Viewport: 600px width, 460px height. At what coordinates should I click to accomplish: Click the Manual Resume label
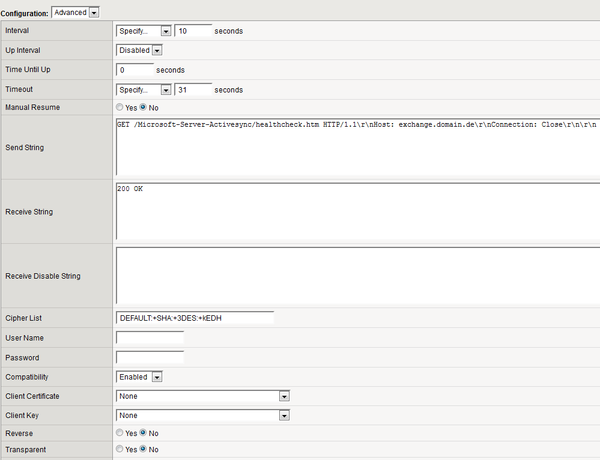pyautogui.click(x=33, y=108)
